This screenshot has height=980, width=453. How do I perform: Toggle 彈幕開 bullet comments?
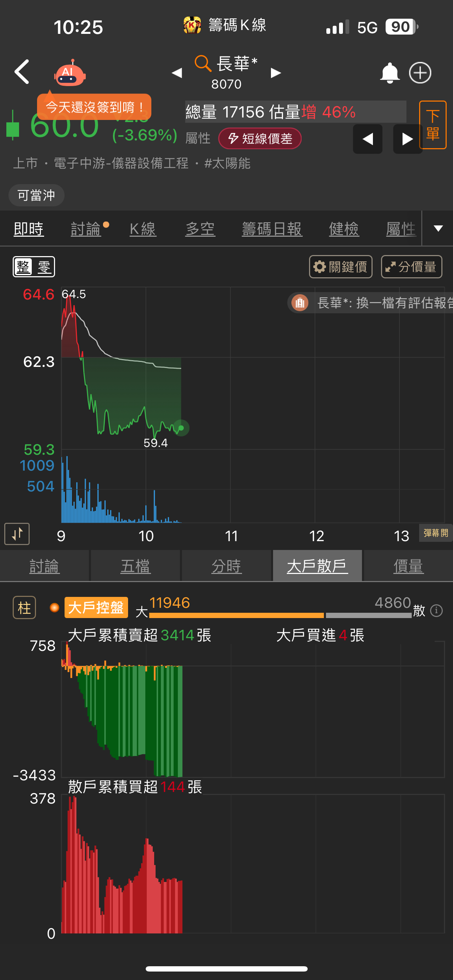click(x=436, y=533)
